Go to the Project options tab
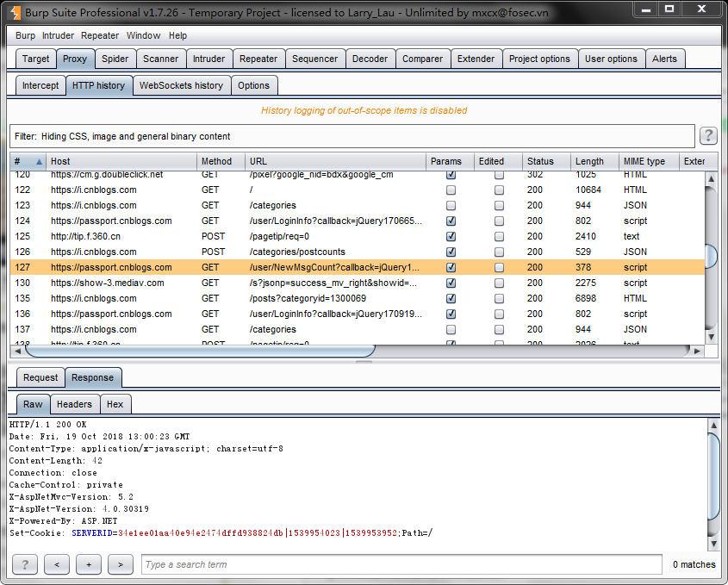Screen dimensions: 728x585 tap(539, 59)
